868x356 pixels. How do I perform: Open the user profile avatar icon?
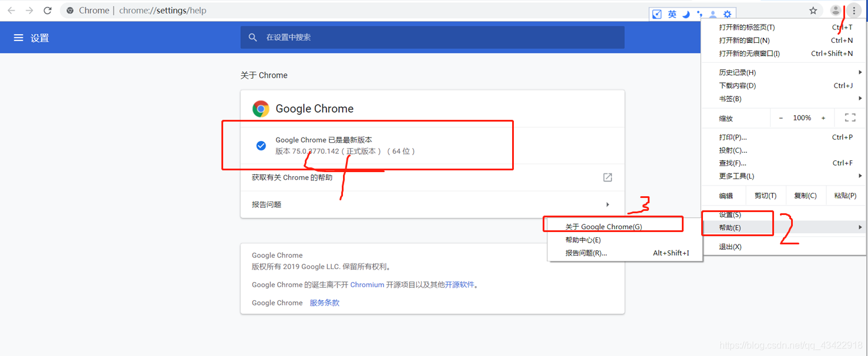pyautogui.click(x=836, y=11)
